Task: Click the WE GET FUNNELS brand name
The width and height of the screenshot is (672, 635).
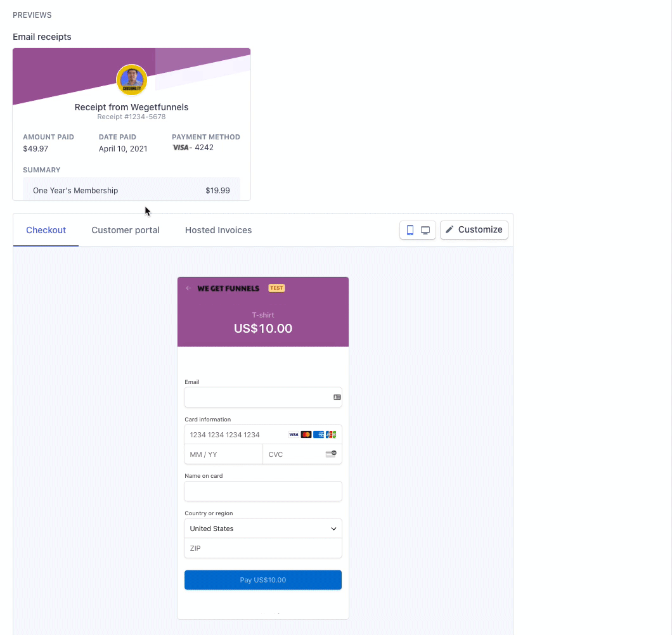Action: click(x=228, y=288)
